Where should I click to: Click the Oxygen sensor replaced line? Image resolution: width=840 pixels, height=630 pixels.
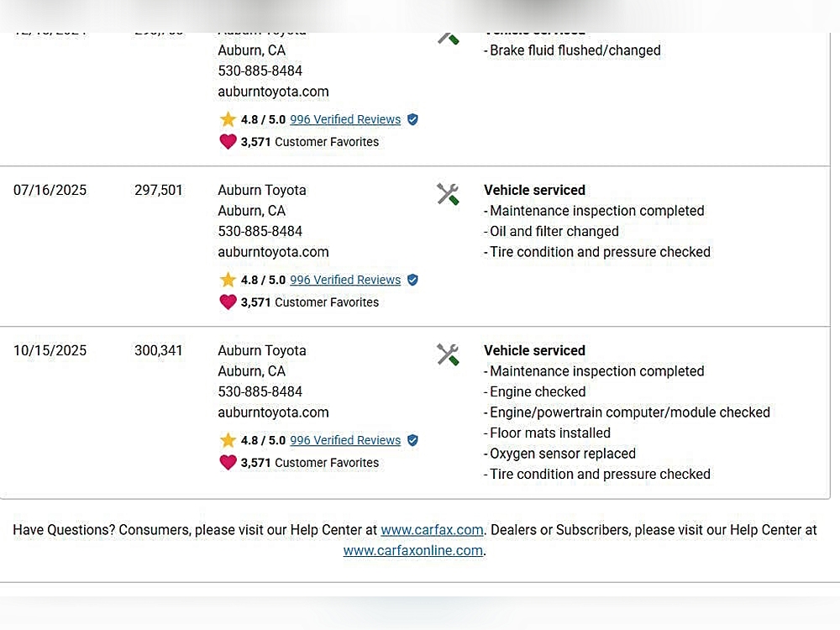point(562,454)
